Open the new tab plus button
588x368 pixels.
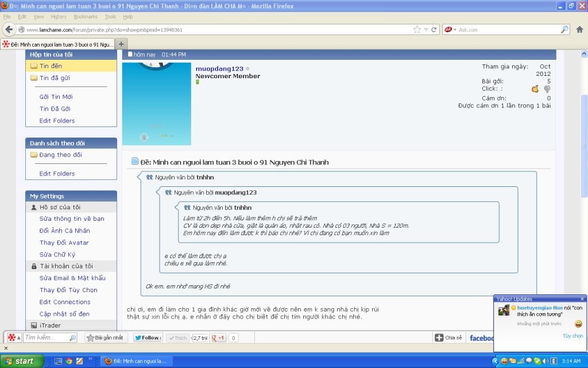[121, 44]
